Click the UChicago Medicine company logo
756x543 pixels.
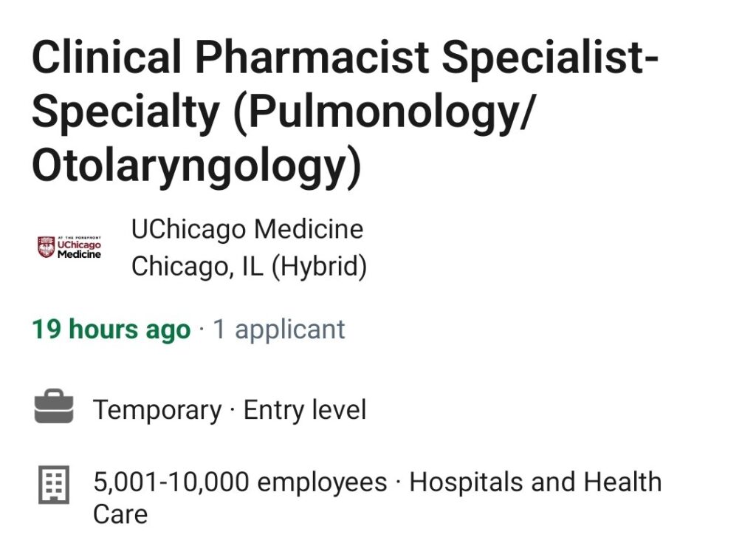click(x=69, y=247)
